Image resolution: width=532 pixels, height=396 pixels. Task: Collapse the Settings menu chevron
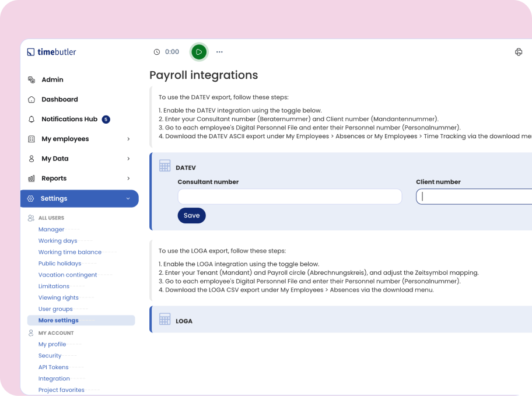(x=128, y=198)
